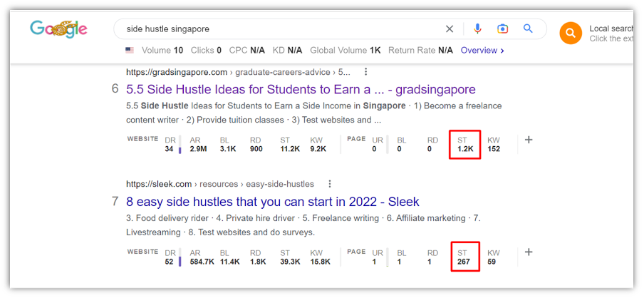Open three-dot menu for gradsingapore result
This screenshot has height=298, width=644.
coord(366,72)
